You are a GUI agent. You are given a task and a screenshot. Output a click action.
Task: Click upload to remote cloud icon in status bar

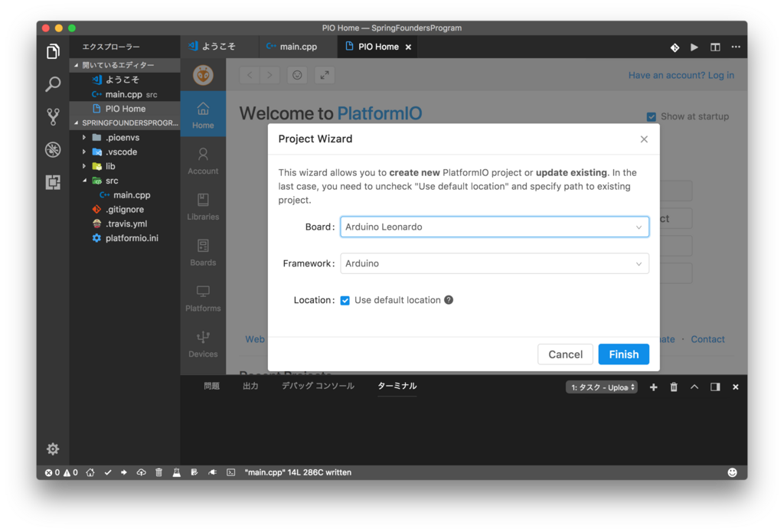pyautogui.click(x=142, y=472)
